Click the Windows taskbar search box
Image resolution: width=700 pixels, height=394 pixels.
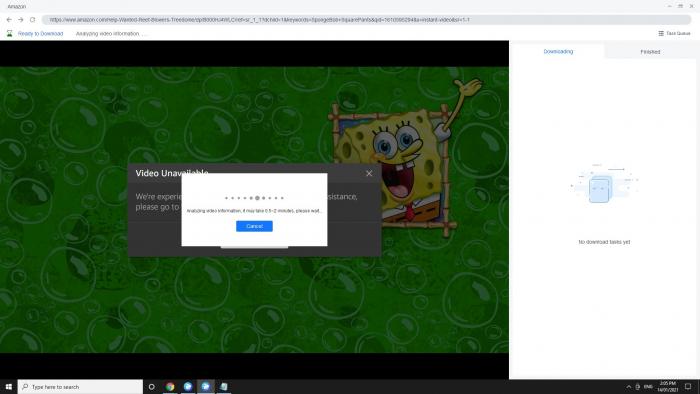tap(80, 386)
